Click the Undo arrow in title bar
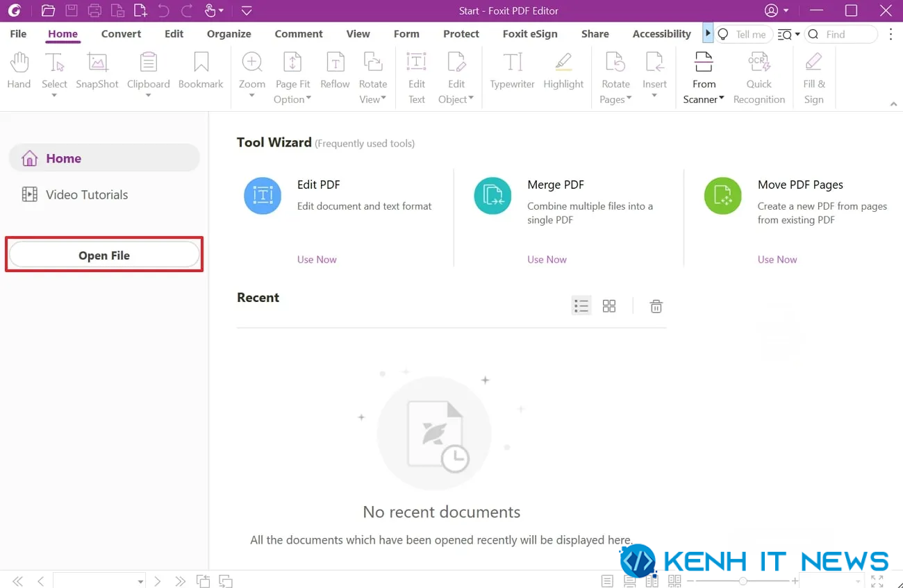The width and height of the screenshot is (903, 588). [x=163, y=10]
